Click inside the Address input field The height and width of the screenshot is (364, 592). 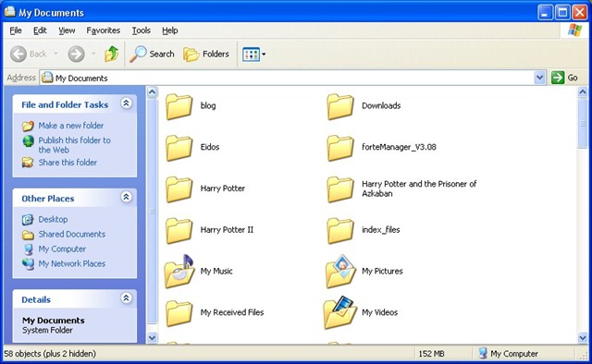[x=287, y=78]
